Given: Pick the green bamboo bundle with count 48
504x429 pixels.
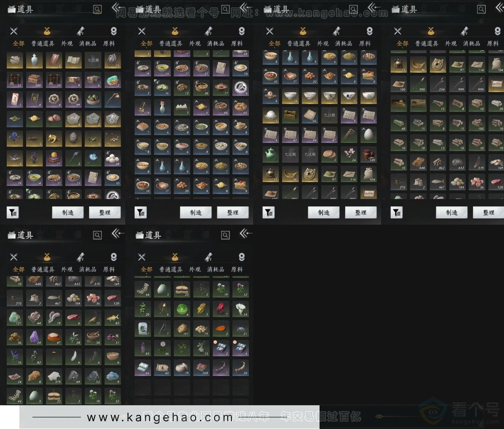Looking at the screenshot, I should 399,124.
